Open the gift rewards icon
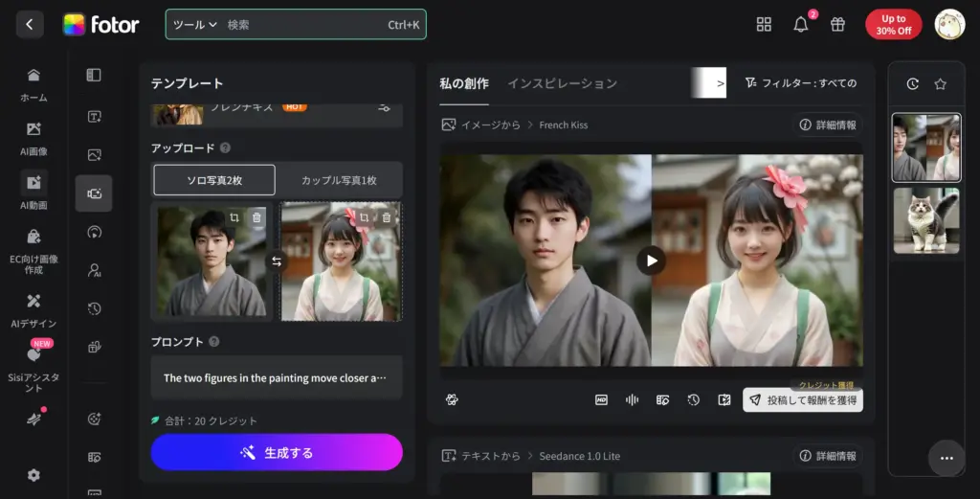The height and width of the screenshot is (499, 980). (x=837, y=24)
